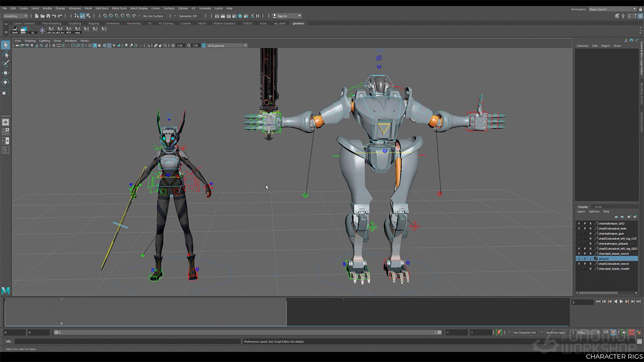
Task: Hide the char:batsniper_GEO layer
Action: point(579,224)
